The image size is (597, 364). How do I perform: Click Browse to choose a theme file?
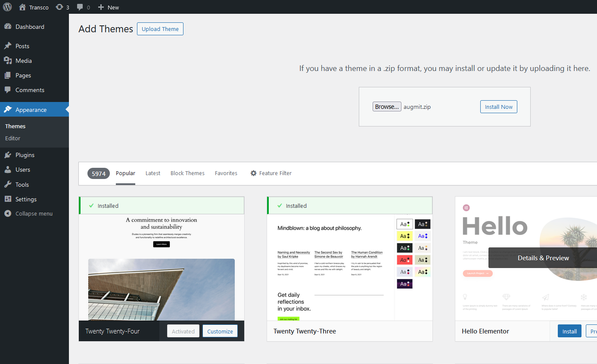pyautogui.click(x=387, y=107)
